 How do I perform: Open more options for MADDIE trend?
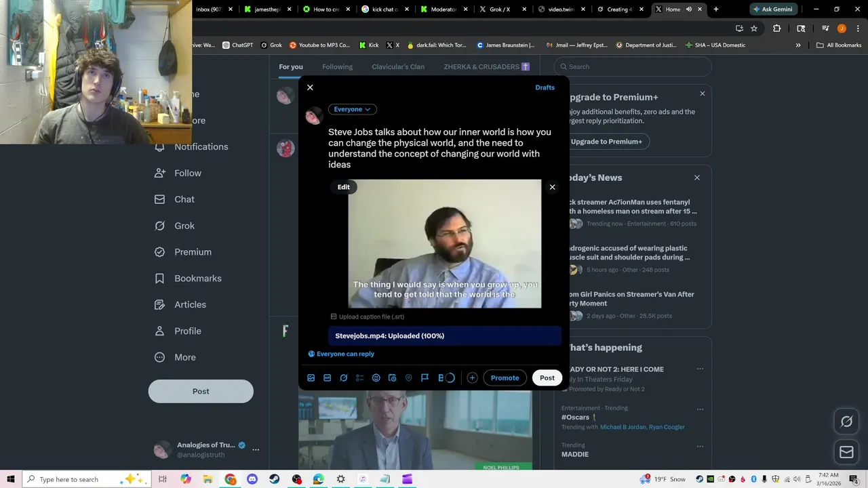pos(700,446)
